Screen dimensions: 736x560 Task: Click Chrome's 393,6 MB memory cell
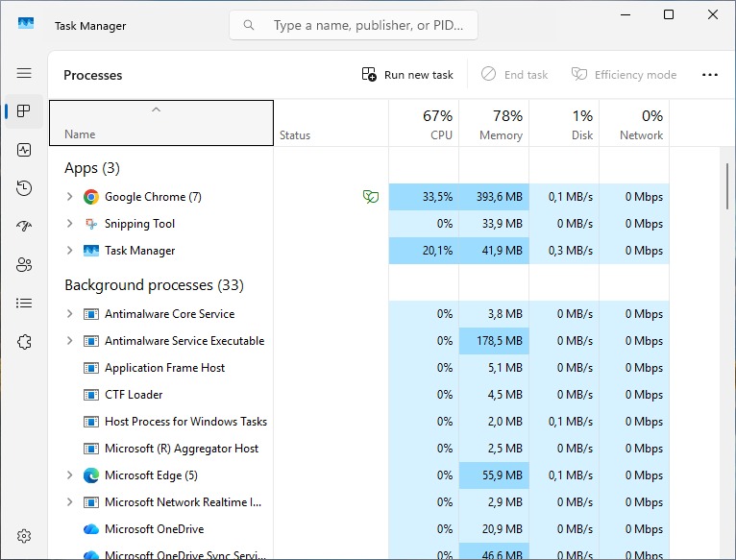pos(494,197)
